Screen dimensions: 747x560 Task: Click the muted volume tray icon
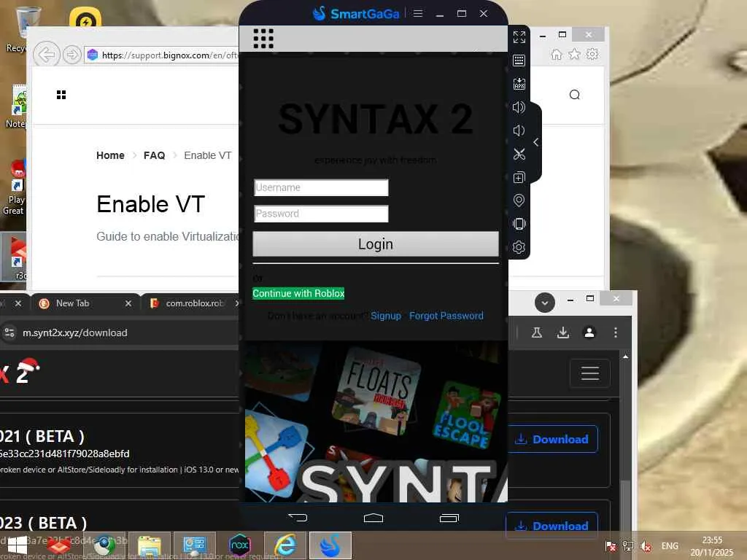(646, 546)
